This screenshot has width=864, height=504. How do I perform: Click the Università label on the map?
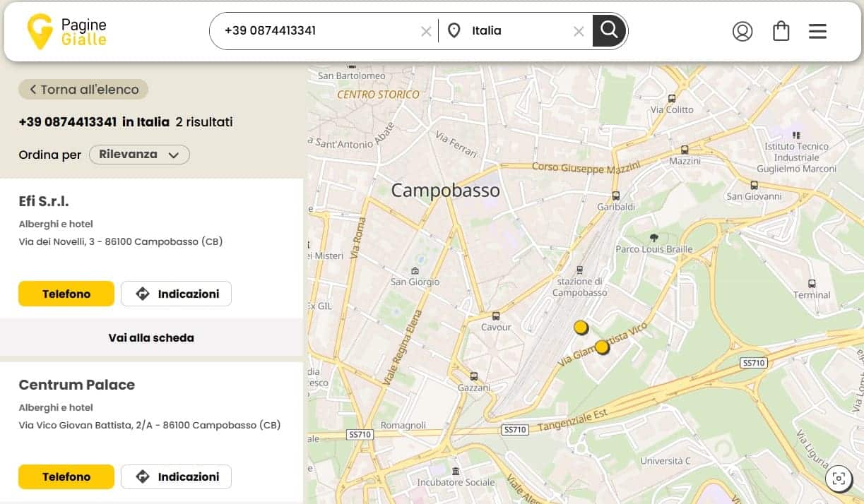pyautogui.click(x=665, y=461)
